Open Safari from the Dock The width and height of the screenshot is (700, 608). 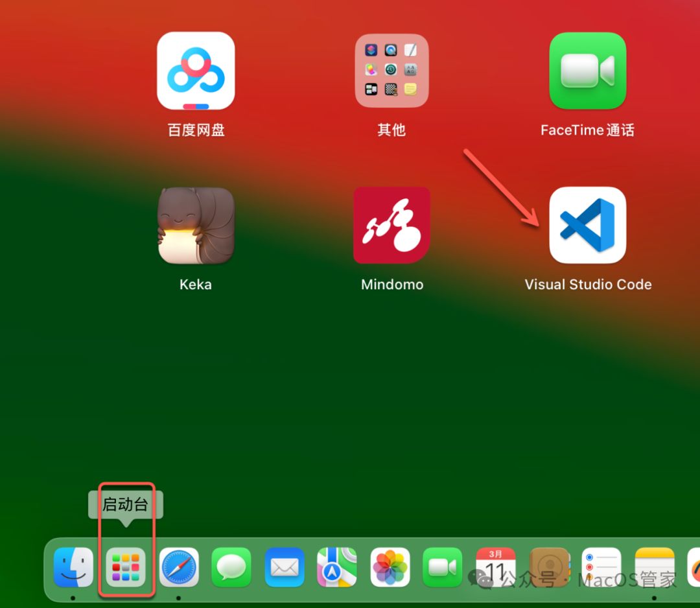point(179,567)
